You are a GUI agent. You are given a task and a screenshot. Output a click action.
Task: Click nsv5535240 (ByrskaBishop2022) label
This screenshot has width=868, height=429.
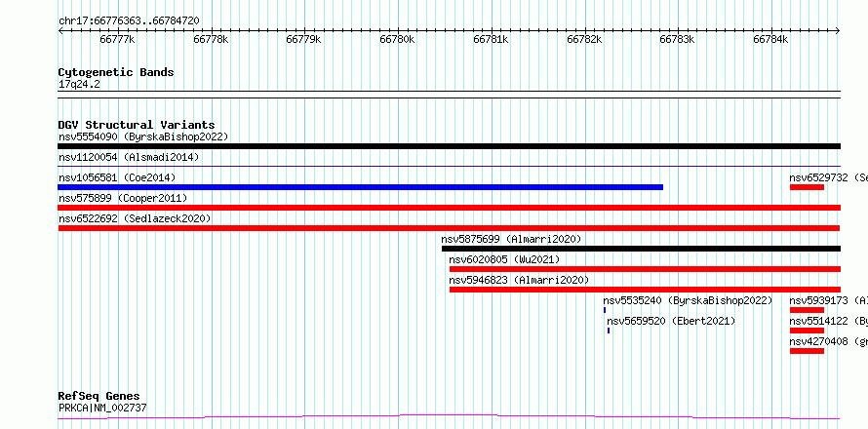(x=688, y=300)
